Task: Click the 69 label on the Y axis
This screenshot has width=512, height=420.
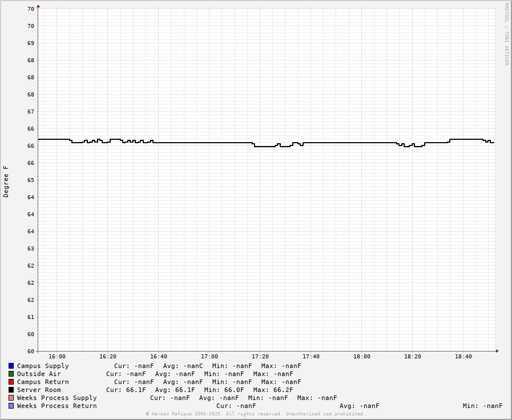Action: 31,43
